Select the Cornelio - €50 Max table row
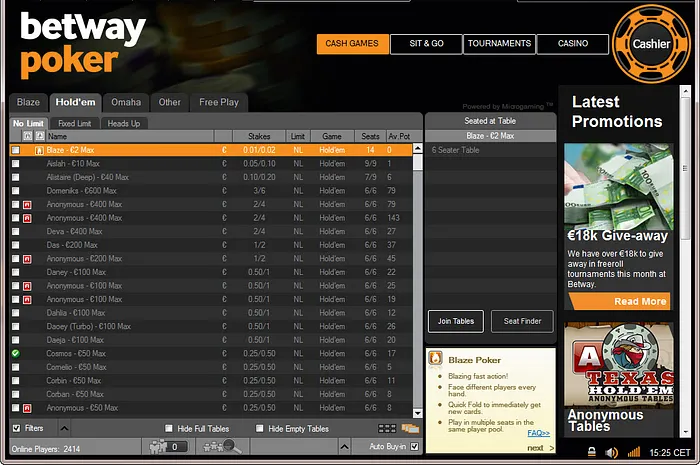The width and height of the screenshot is (700, 465). click(x=211, y=367)
